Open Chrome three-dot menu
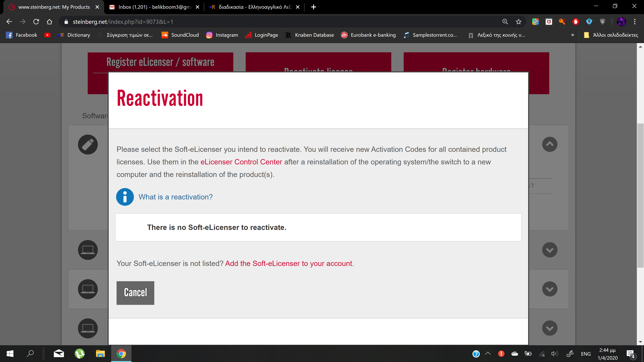The height and width of the screenshot is (362, 644). pos(634,22)
